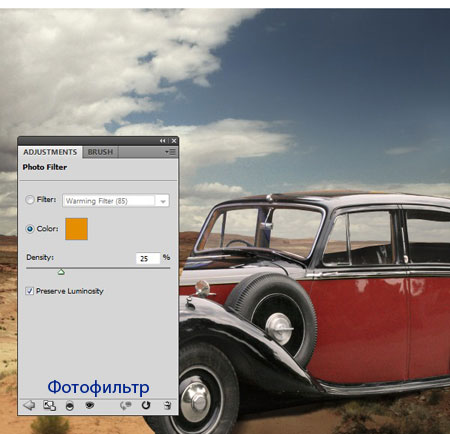The width and height of the screenshot is (450, 434).
Task: Select the Color radio button
Action: point(30,229)
